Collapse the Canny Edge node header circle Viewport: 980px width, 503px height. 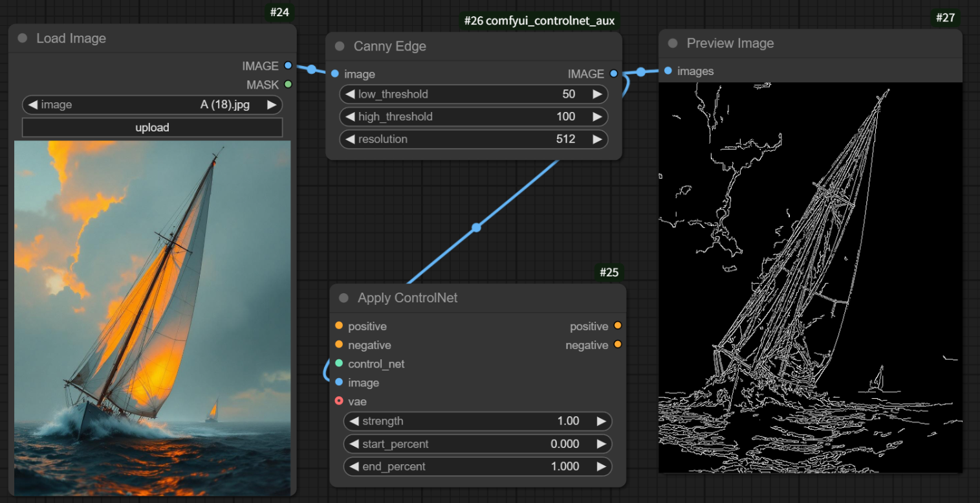(339, 46)
